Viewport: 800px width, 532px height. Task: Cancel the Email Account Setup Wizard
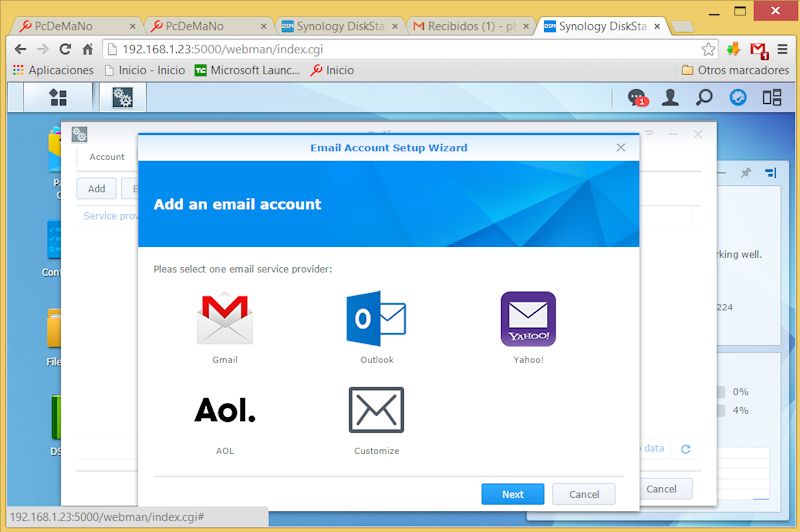[584, 494]
